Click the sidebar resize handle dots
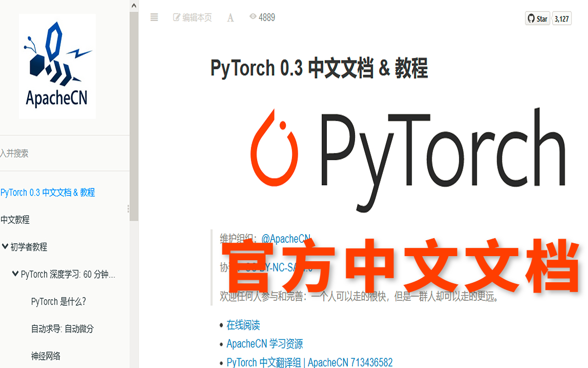 [128, 208]
